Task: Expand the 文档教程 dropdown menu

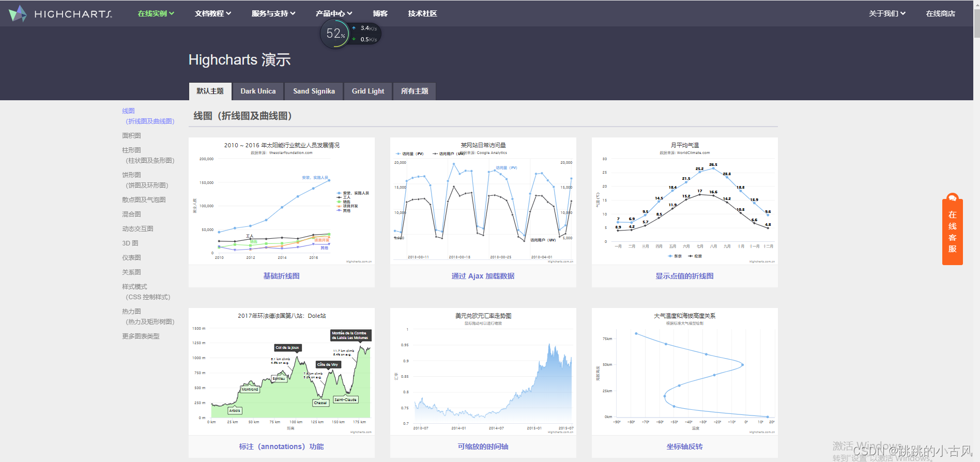Action: [x=213, y=13]
